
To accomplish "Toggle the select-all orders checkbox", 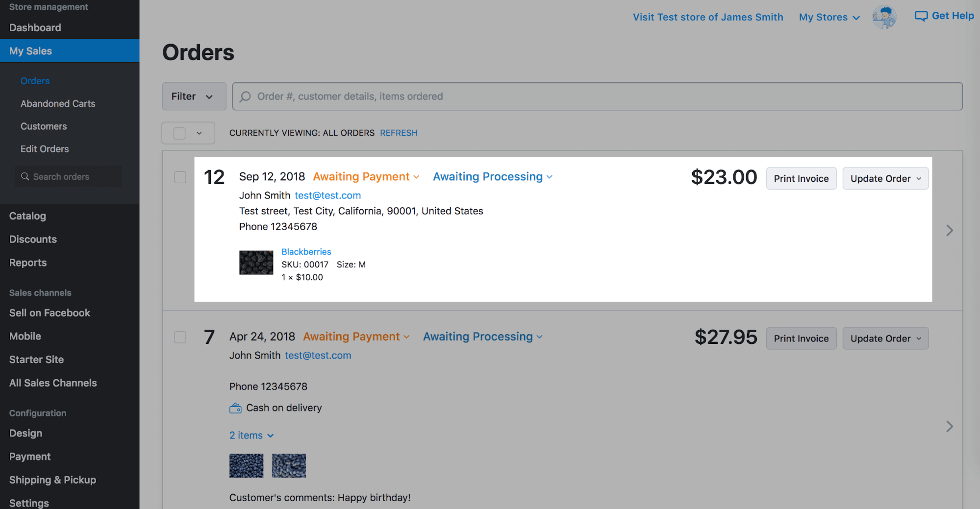I will 179,133.
